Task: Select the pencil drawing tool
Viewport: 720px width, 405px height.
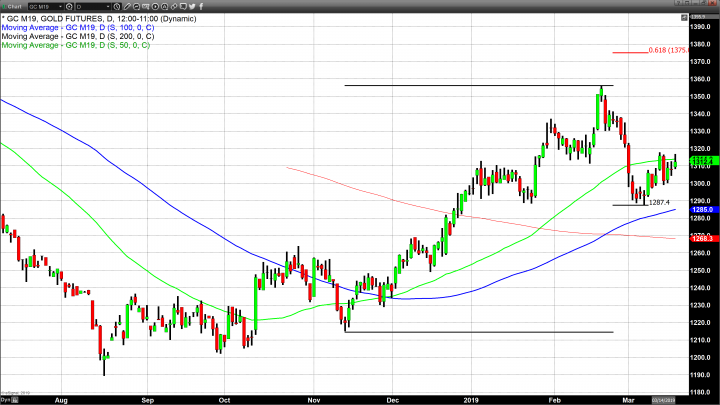Action: pos(127,6)
